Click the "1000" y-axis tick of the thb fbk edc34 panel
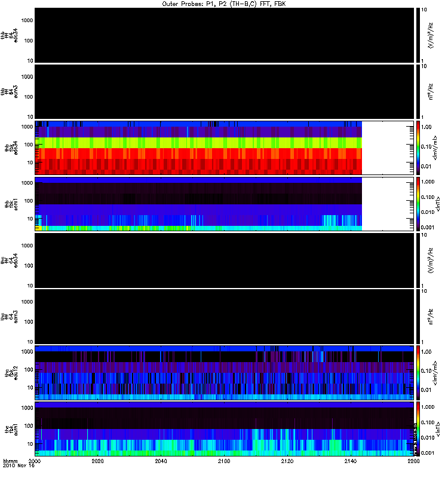448x478 pixels. coord(27,127)
